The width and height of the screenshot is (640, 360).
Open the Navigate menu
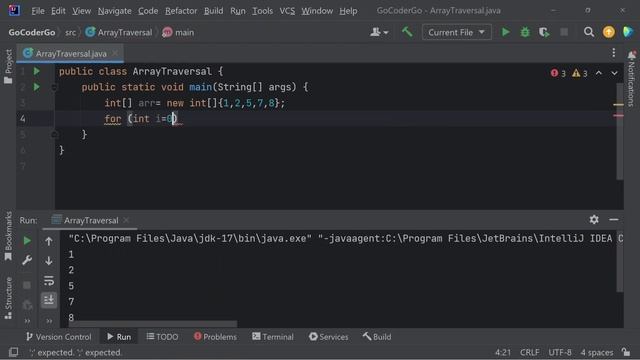coord(114,11)
